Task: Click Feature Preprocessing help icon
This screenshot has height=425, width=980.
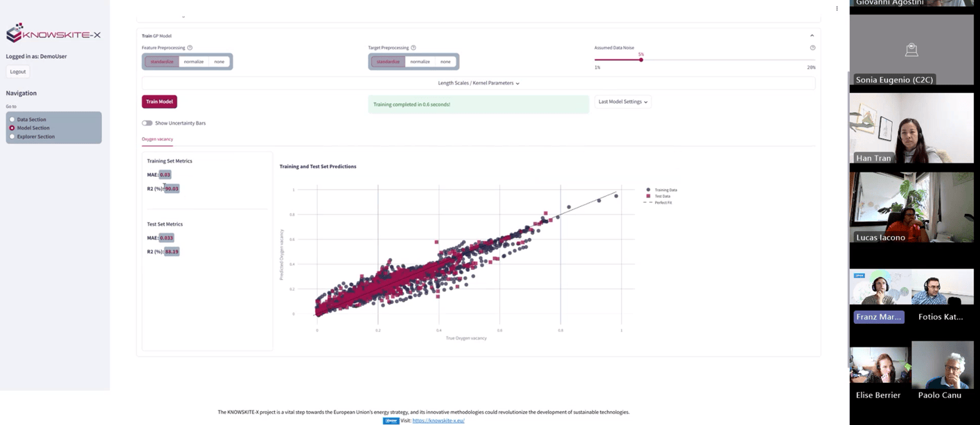Action: tap(190, 48)
